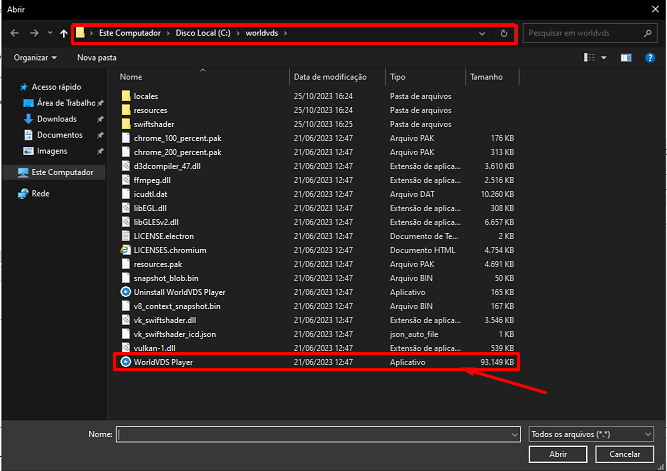Select libGLESv2.dll file icon
This screenshot has height=471, width=667.
pos(125,222)
